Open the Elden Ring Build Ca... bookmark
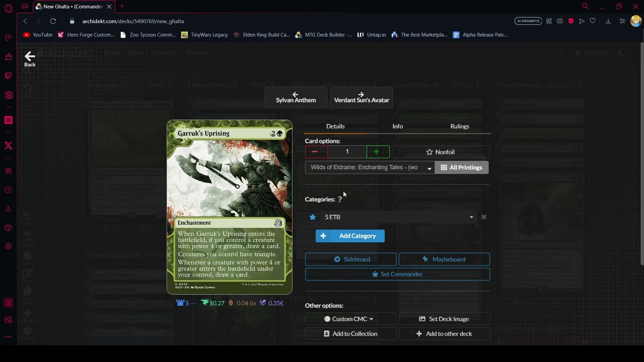This screenshot has width=644, height=362. [262, 35]
